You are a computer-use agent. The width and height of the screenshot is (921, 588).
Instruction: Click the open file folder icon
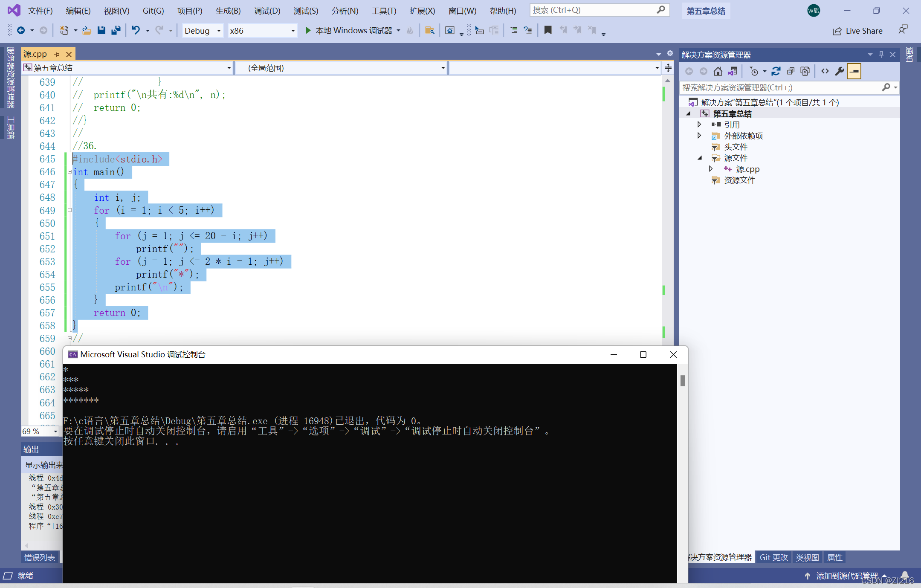point(87,30)
